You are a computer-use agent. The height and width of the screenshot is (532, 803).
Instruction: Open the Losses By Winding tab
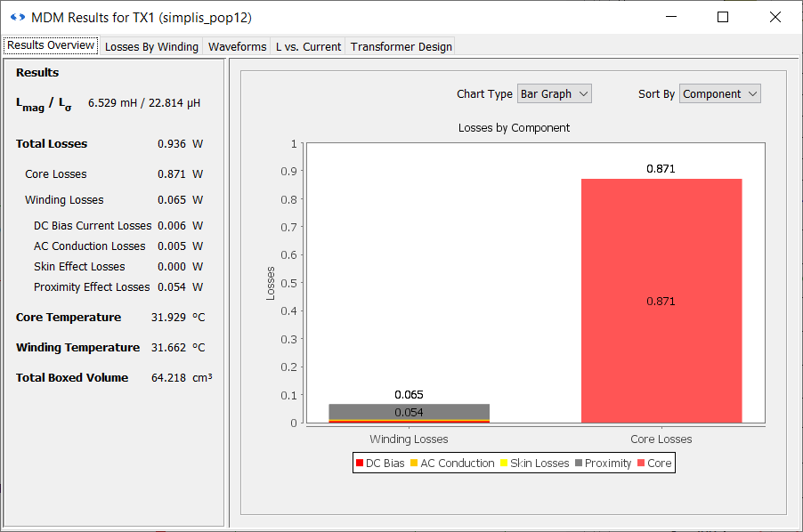pyautogui.click(x=151, y=46)
